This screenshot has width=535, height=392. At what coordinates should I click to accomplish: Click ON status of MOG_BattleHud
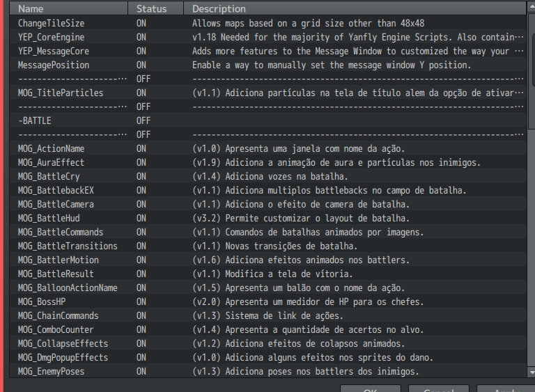point(141,219)
